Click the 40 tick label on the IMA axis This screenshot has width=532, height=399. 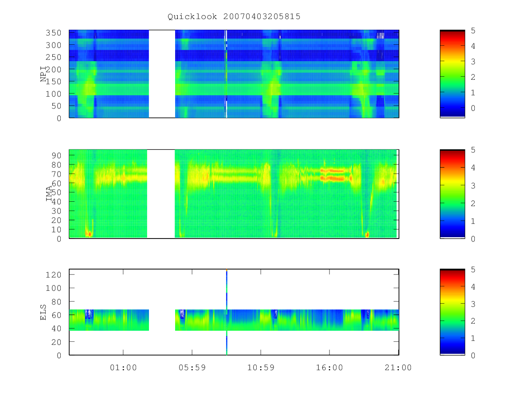click(x=57, y=201)
